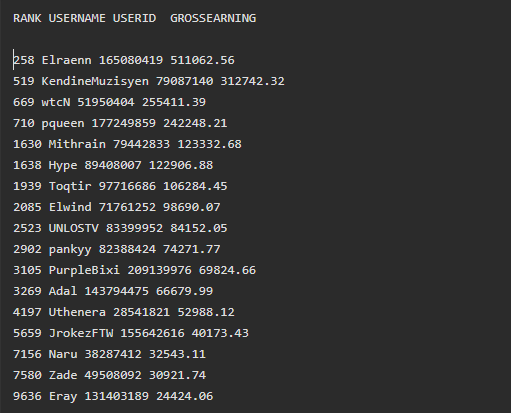Click the wtcN username text
Viewport: 511px width, 413px height.
click(x=56, y=102)
